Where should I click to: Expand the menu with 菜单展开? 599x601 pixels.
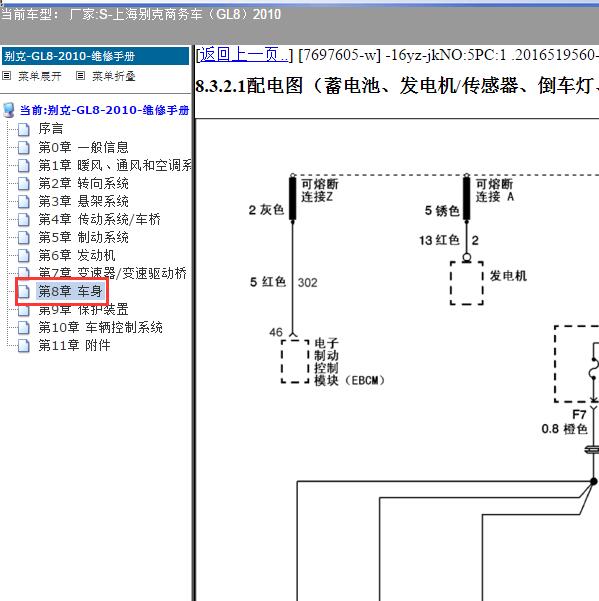pos(39,76)
